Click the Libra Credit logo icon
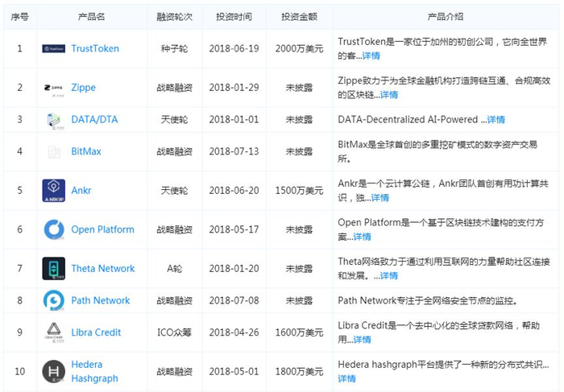 click(x=54, y=332)
